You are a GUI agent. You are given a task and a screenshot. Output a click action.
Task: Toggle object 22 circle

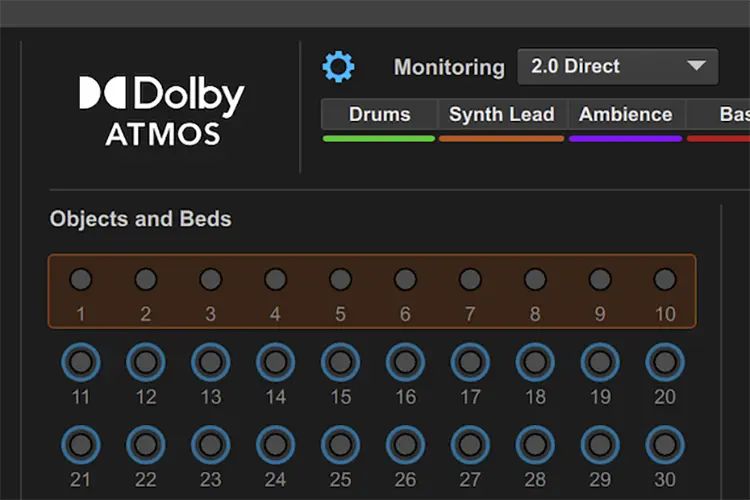pos(146,445)
